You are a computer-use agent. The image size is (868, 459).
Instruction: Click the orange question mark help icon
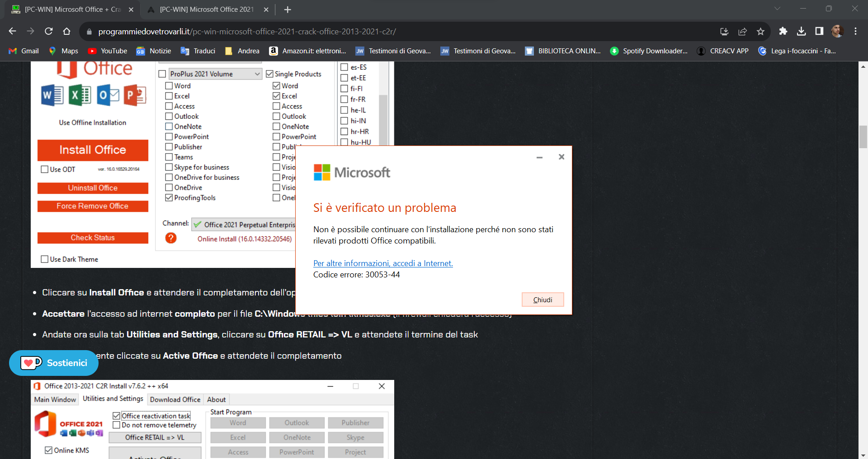[171, 238]
